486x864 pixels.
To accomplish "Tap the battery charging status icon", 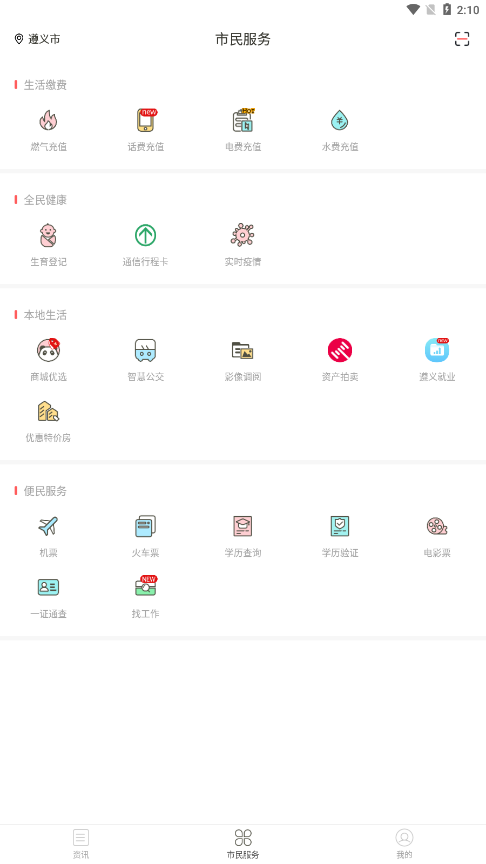I will click(447, 9).
